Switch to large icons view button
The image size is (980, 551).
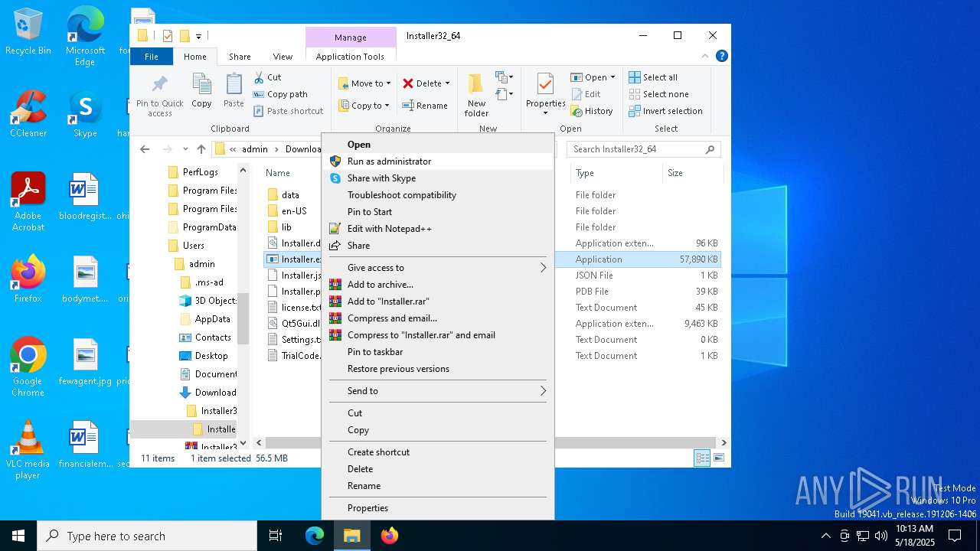719,458
